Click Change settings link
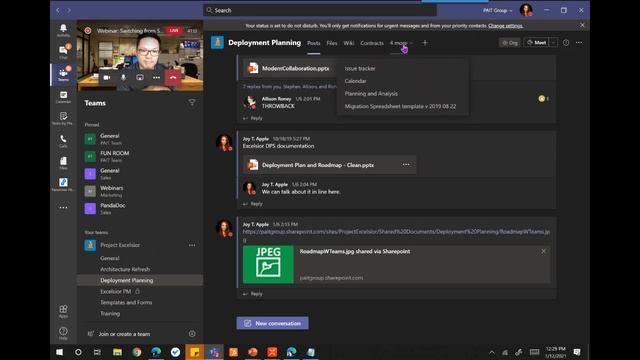 point(505,26)
